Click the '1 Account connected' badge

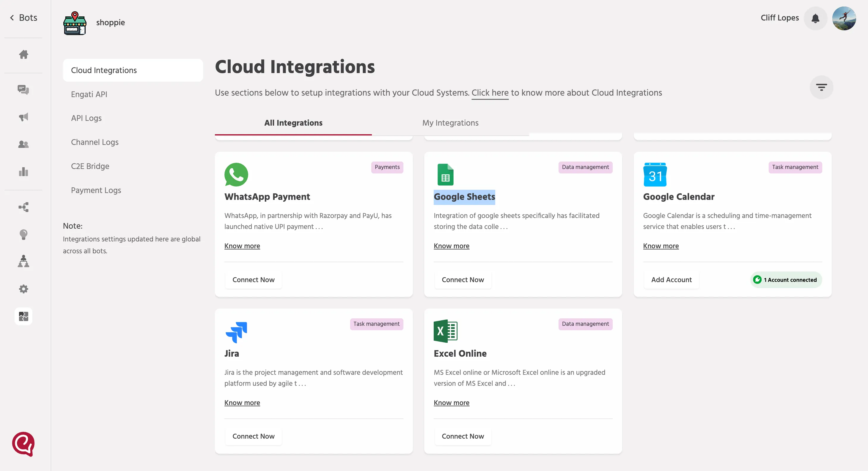point(786,280)
